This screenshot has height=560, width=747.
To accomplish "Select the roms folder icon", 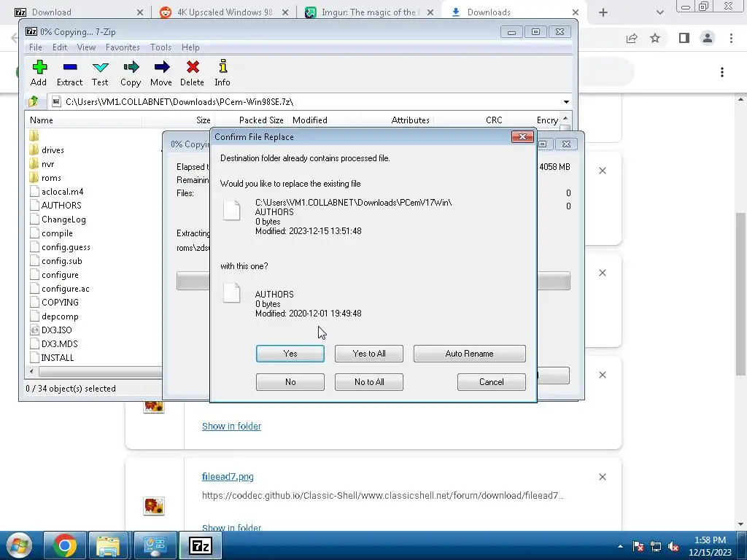I will [34, 178].
